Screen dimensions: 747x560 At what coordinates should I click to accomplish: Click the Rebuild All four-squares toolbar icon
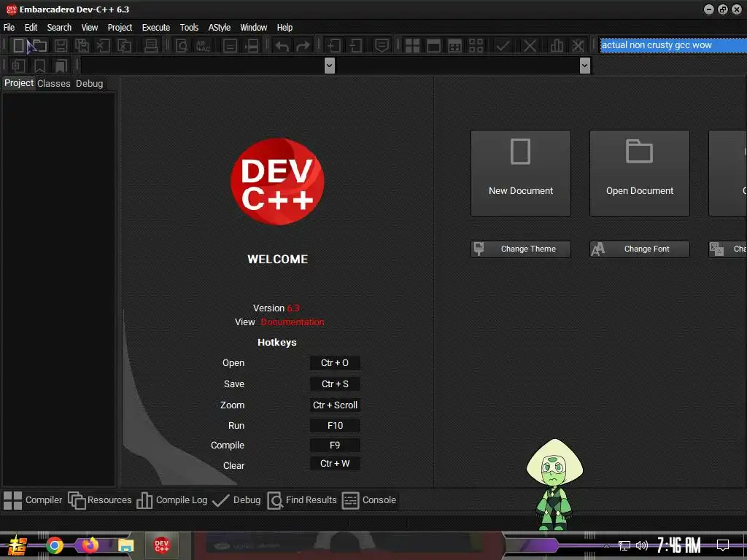click(476, 46)
